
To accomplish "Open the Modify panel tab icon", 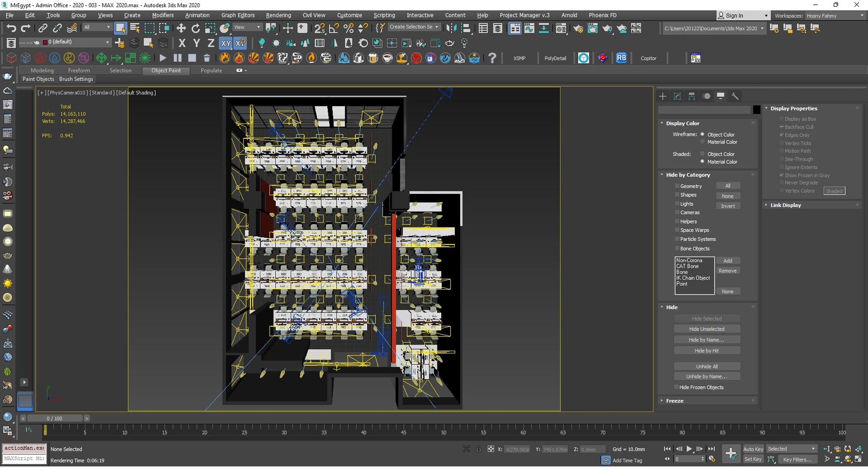I will point(677,96).
